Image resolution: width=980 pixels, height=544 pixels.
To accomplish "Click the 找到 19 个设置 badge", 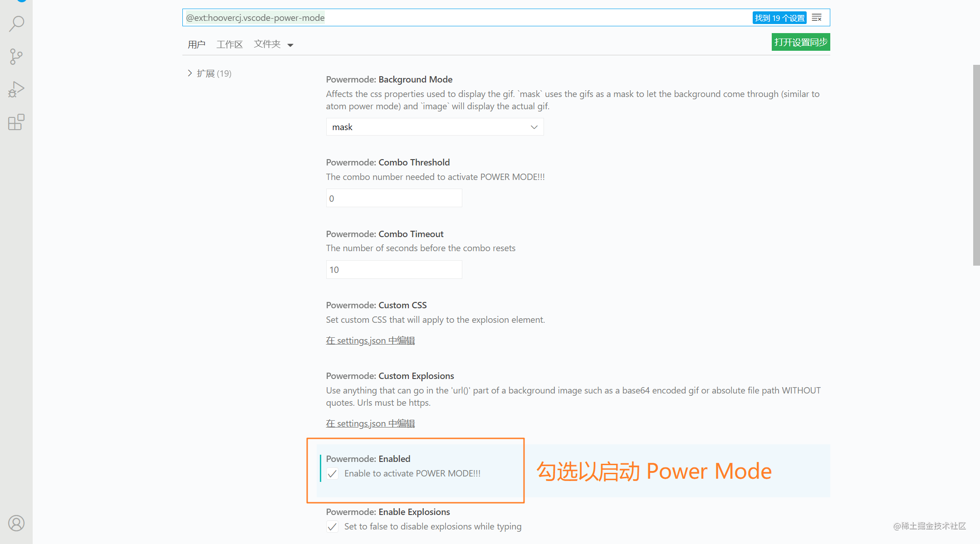I will (779, 18).
